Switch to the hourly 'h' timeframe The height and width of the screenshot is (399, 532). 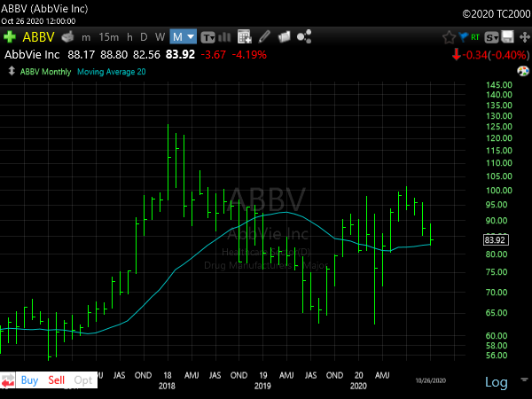pyautogui.click(x=129, y=36)
